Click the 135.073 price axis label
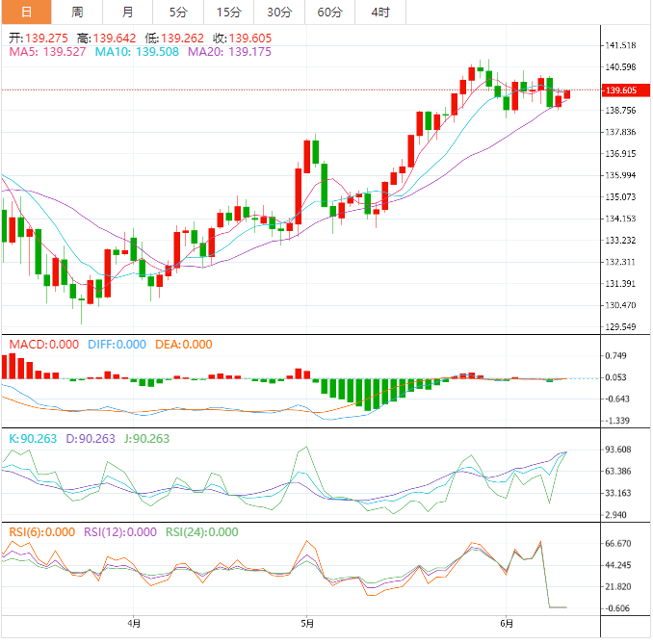The height and width of the screenshot is (644, 653). point(620,197)
